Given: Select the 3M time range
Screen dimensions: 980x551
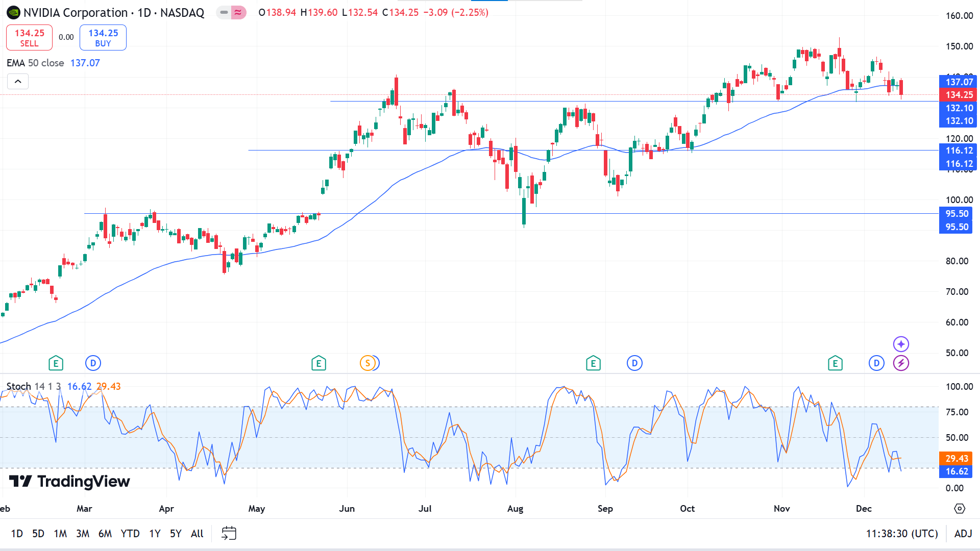Looking at the screenshot, I should (83, 534).
